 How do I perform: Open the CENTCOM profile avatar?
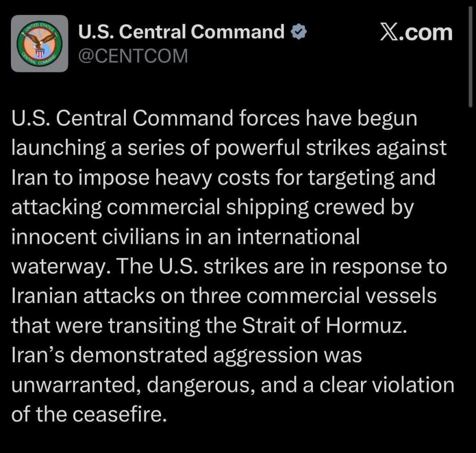40,44
